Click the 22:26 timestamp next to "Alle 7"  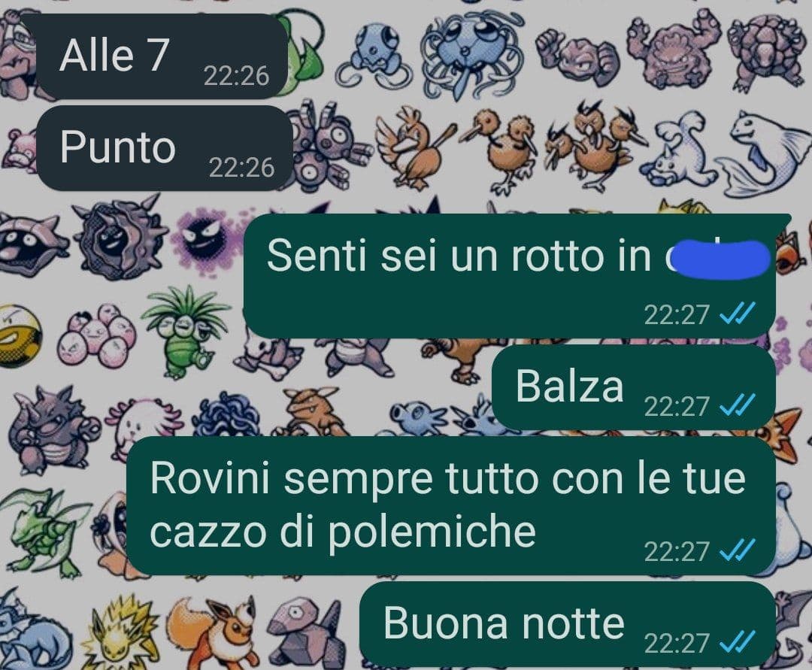coord(236,76)
